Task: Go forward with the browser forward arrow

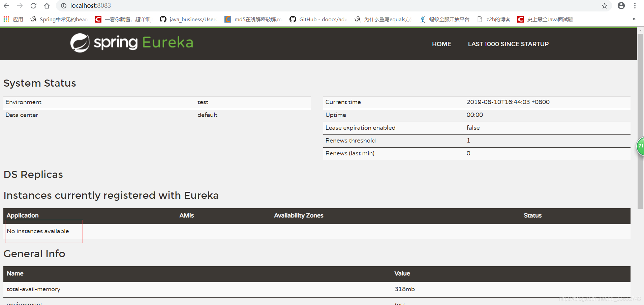Action: [x=20, y=6]
